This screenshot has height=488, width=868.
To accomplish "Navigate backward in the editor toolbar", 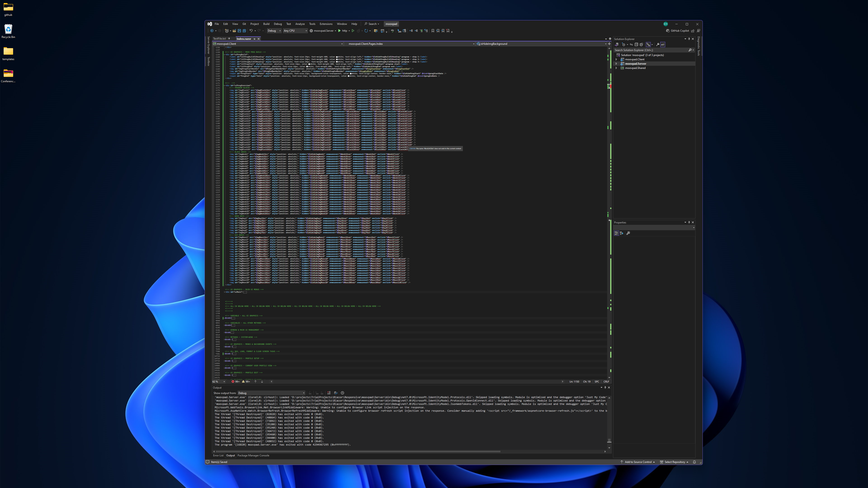I will (212, 31).
